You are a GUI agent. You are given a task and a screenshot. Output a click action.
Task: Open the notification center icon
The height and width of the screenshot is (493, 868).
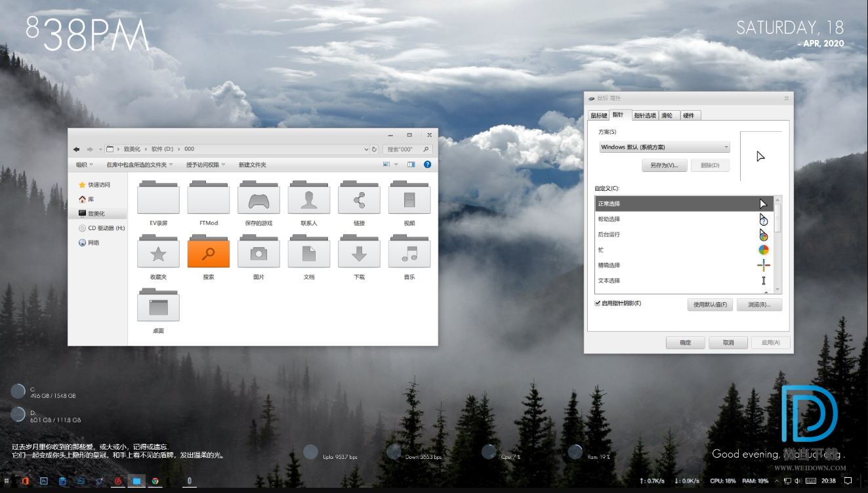tap(848, 481)
